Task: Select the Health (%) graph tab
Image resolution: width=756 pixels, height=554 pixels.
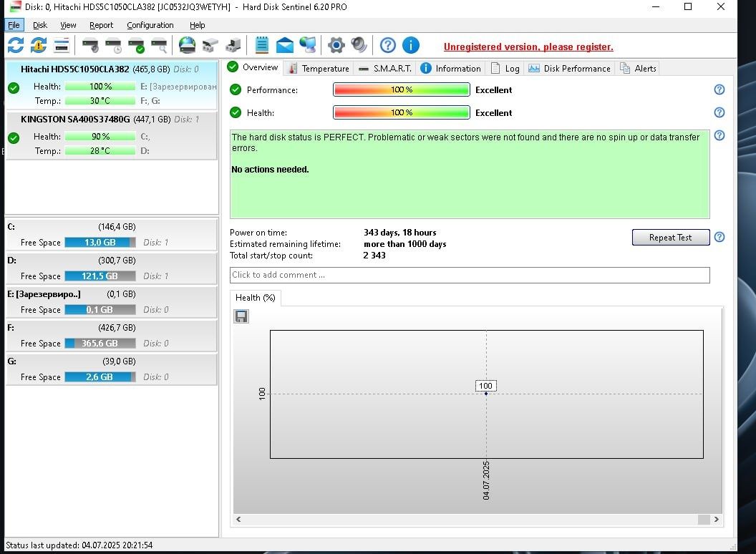Action: pos(256,298)
